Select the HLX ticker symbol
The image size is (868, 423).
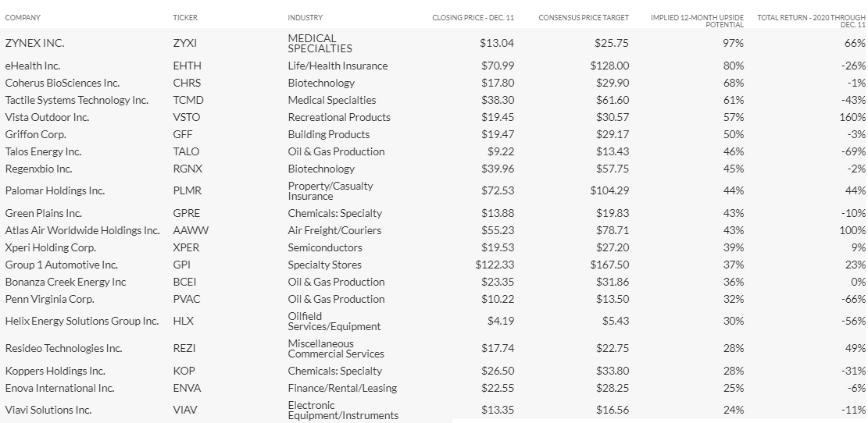click(x=184, y=322)
